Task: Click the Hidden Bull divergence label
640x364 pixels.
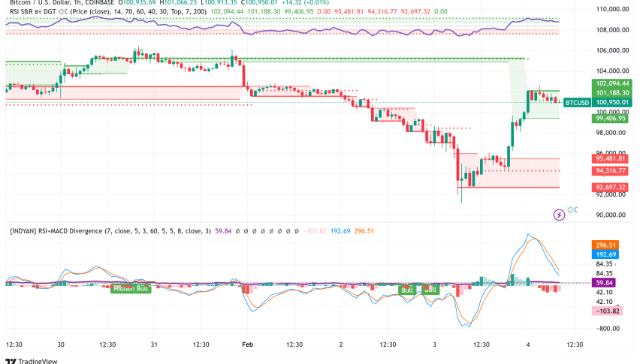Action: coord(131,289)
